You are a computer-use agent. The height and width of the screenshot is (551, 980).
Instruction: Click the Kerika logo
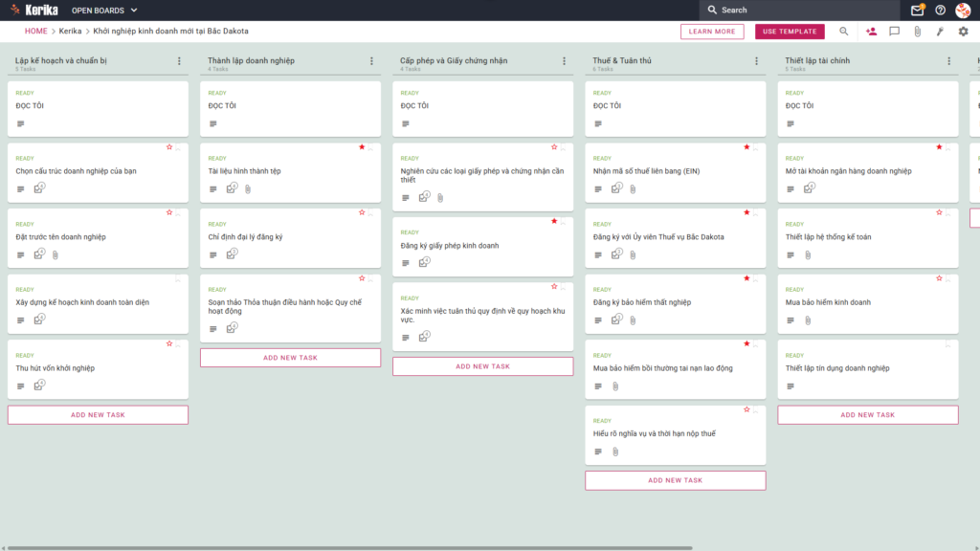(34, 10)
